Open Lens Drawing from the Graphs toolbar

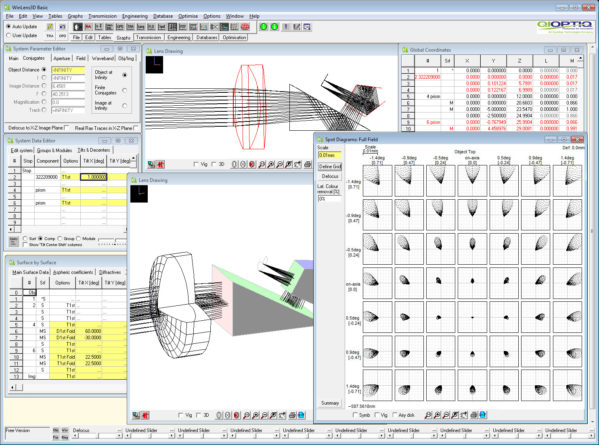(78, 27)
